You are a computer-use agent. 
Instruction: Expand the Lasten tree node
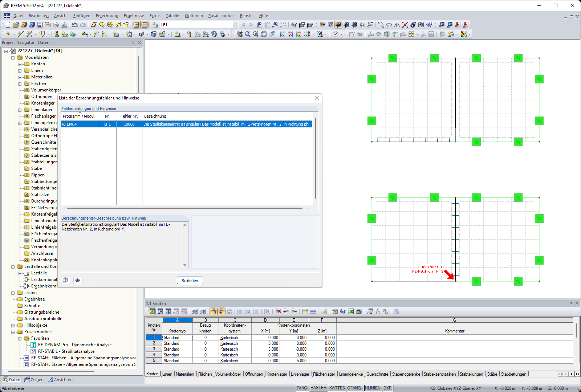13,293
